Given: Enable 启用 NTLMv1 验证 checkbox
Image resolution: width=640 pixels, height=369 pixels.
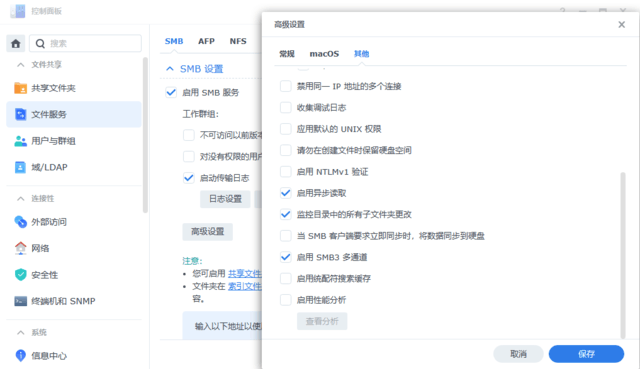Looking at the screenshot, I should pos(286,171).
